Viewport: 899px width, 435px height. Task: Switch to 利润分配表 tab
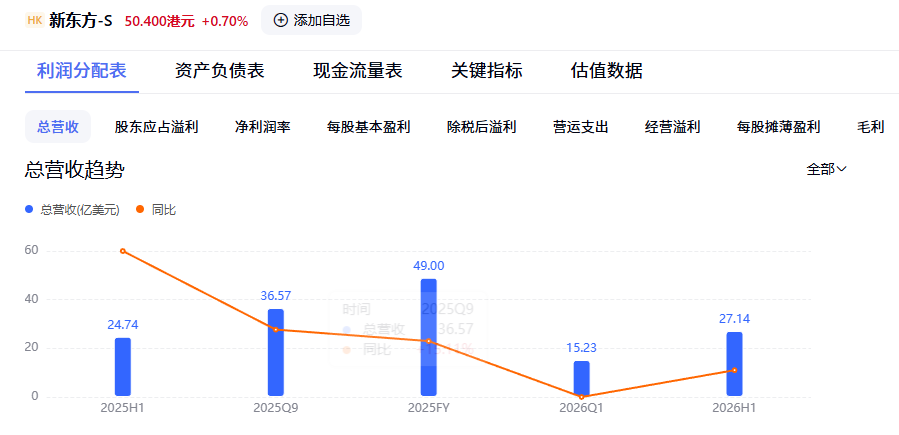[81, 71]
